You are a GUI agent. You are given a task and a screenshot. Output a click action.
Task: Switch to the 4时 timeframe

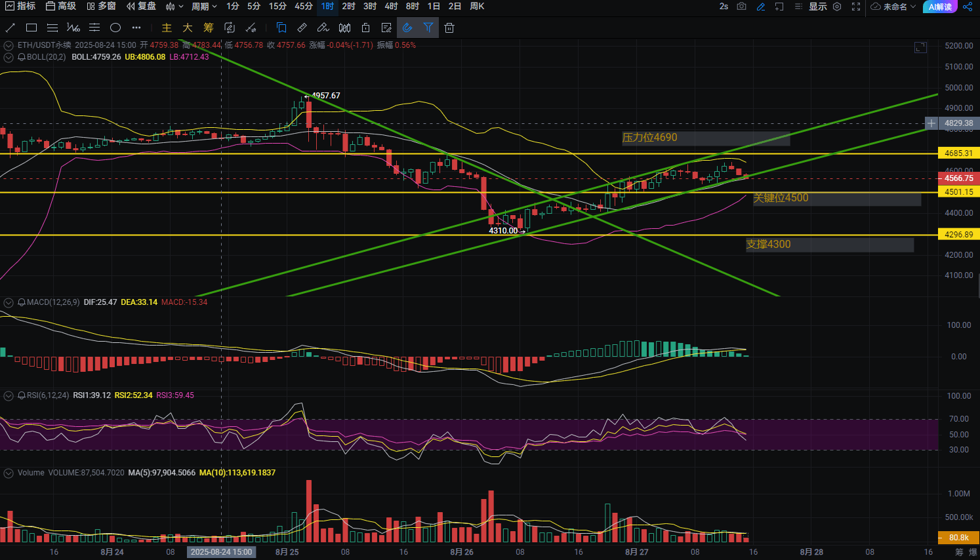pyautogui.click(x=391, y=6)
